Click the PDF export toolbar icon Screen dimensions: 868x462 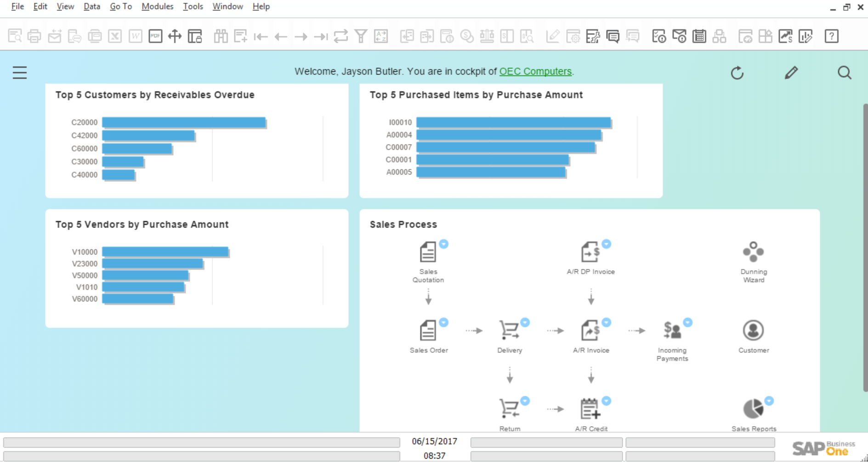tap(155, 36)
